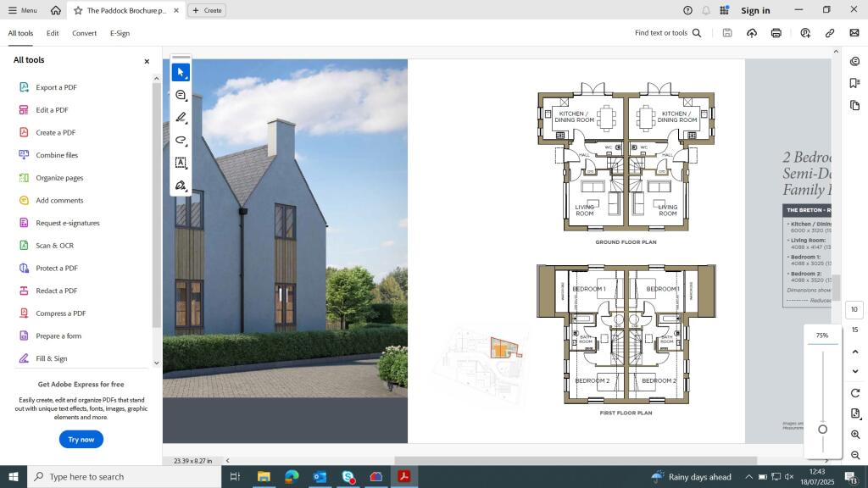Select the Selection arrow tool
868x488 pixels.
click(181, 72)
